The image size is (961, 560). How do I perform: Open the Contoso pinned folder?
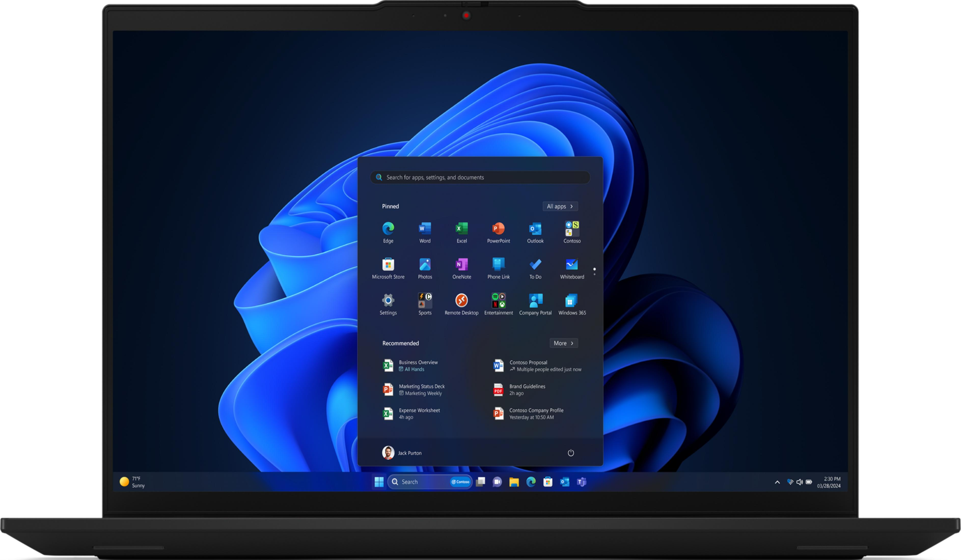[572, 232]
